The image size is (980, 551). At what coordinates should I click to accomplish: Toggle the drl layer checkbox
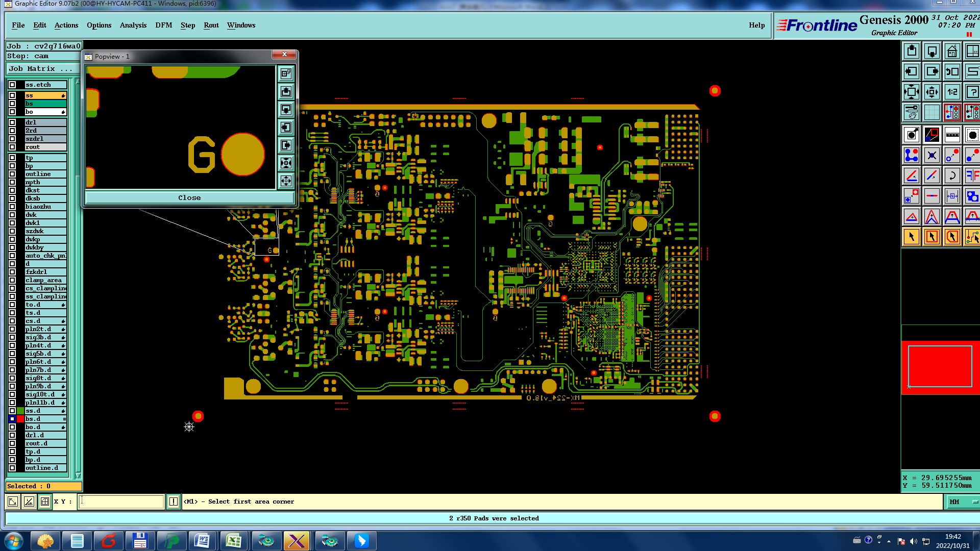coord(12,122)
